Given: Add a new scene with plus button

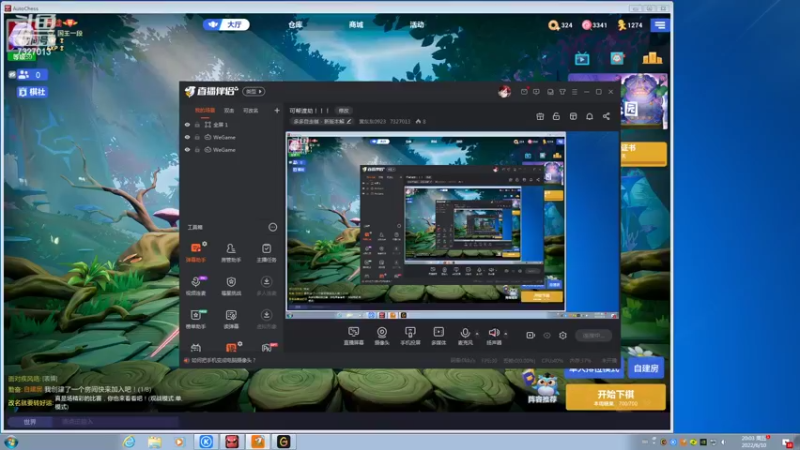Looking at the screenshot, I should coord(277,110).
